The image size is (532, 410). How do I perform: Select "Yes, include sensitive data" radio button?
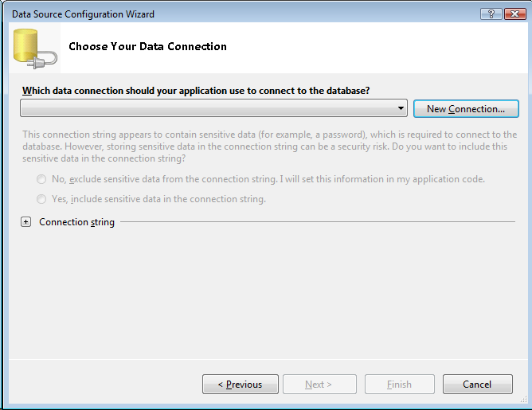point(41,199)
